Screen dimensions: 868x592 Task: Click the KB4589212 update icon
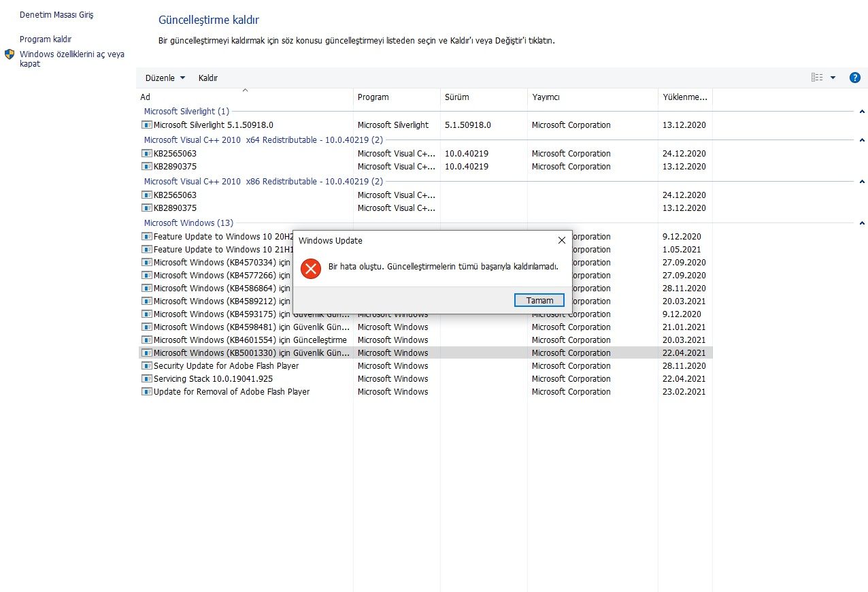(x=147, y=301)
